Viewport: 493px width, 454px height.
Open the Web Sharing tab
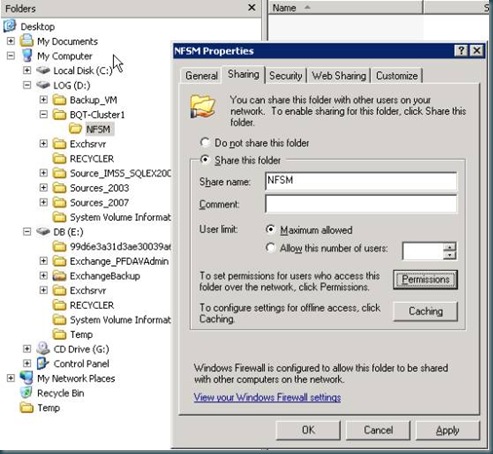[339, 76]
